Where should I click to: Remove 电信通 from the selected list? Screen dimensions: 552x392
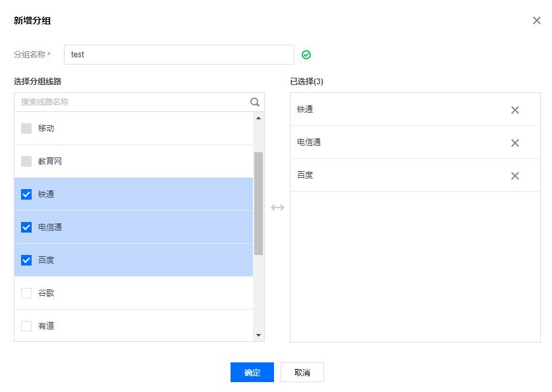[x=514, y=143]
